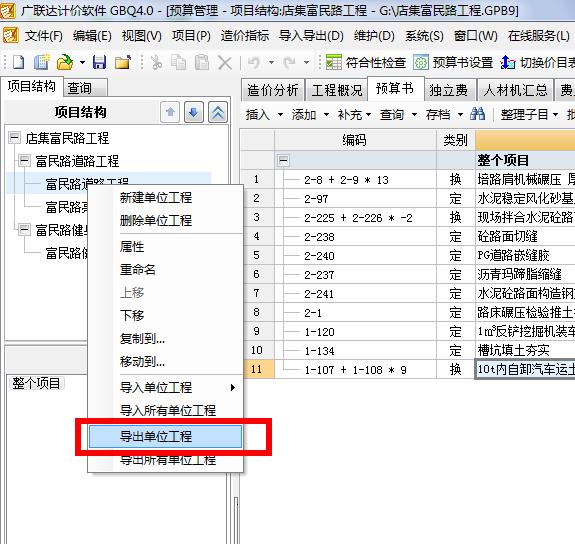Select table cell 2-97
Image resolution: width=575 pixels, height=544 pixels.
click(355, 199)
